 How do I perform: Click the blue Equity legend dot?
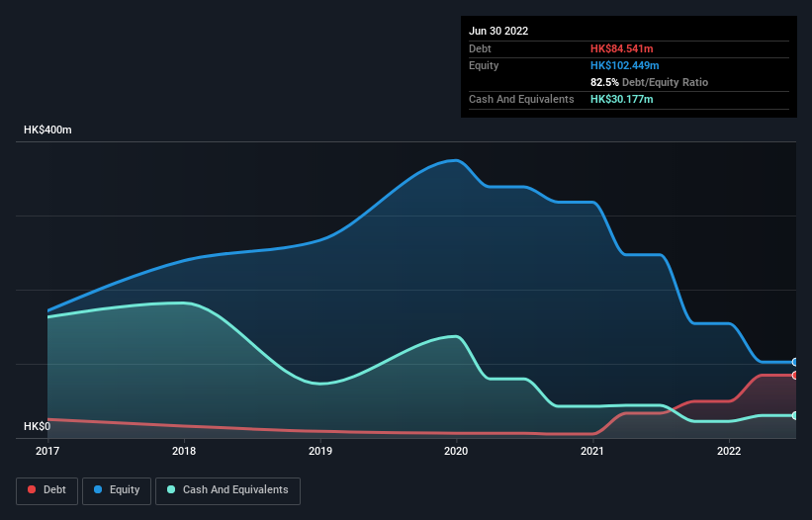click(x=98, y=489)
